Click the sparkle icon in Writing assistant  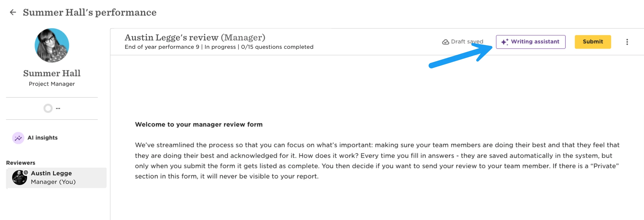click(x=505, y=42)
